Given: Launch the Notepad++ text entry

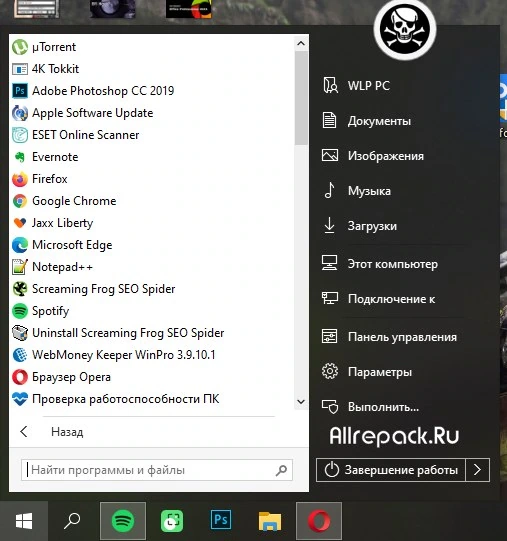Looking at the screenshot, I should tap(62, 267).
